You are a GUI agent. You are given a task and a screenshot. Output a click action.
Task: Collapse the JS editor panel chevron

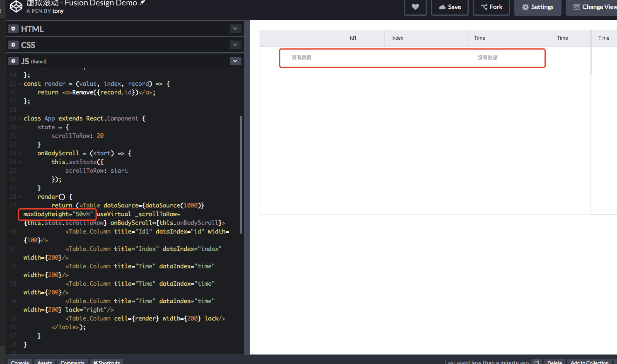235,60
